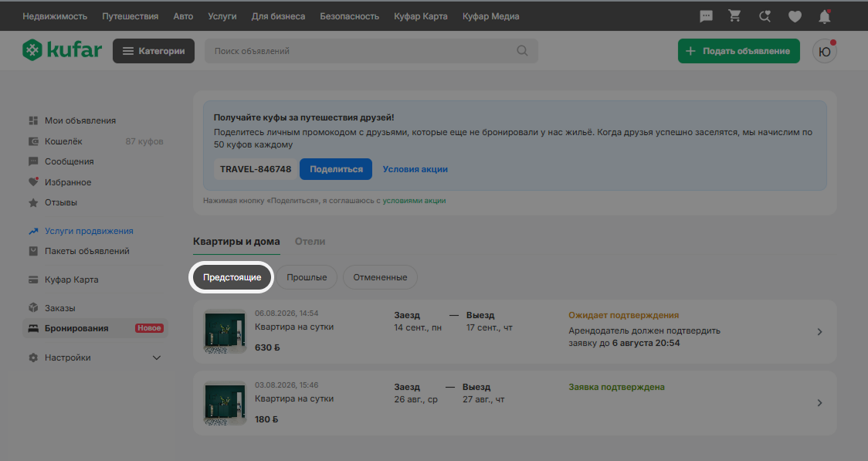Click the chat icon beside Сообщения

click(33, 161)
